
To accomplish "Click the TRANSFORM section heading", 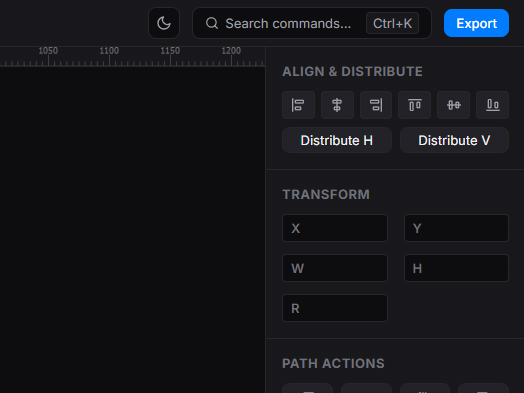I will [326, 194].
